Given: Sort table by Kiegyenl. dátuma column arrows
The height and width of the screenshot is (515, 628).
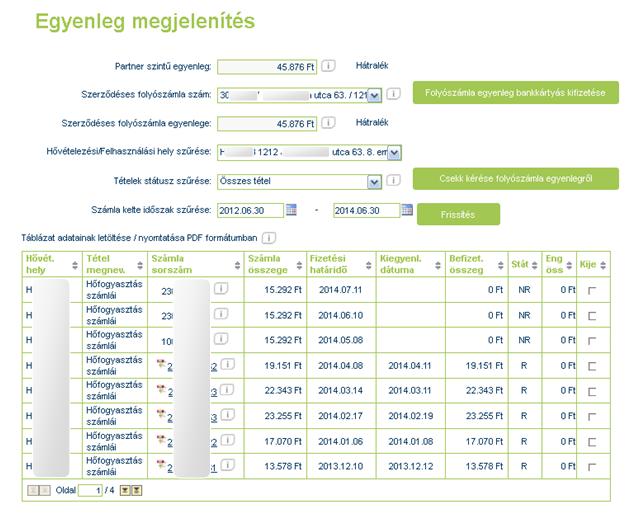Looking at the screenshot, I should point(438,265).
